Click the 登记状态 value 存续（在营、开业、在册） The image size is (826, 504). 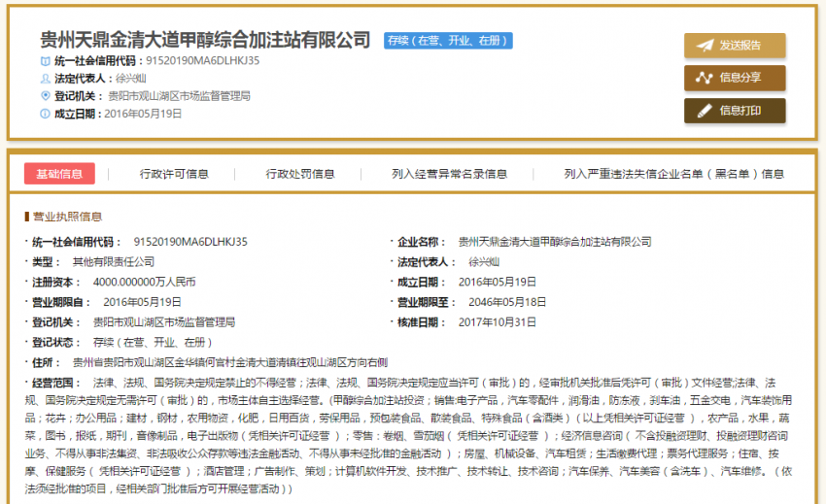[x=153, y=343]
